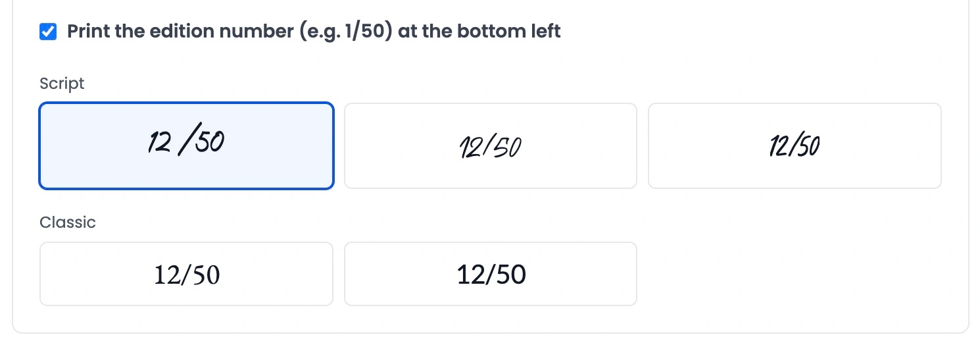Select the first card in the Classic row
Screen dimensions: 980x341
coord(187,274)
